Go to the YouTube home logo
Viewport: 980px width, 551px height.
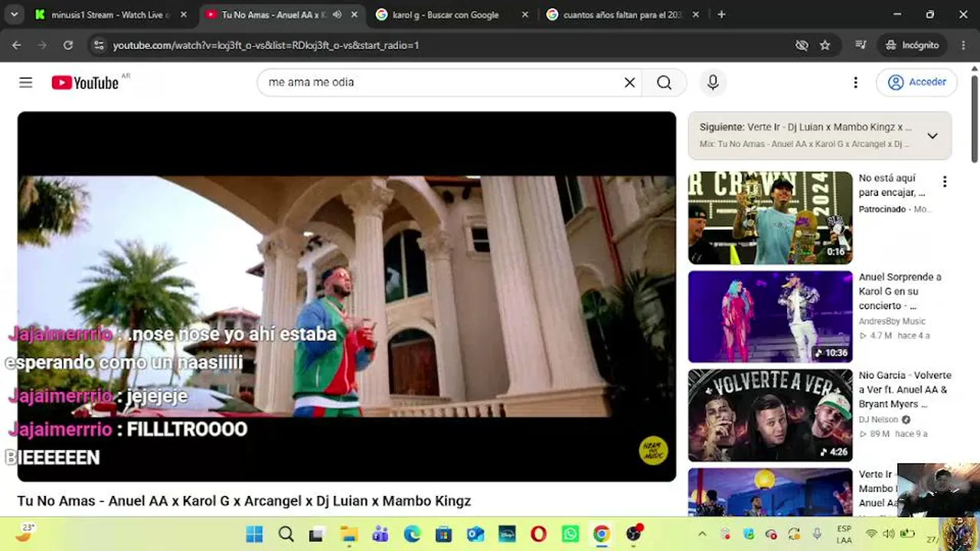[x=85, y=83]
